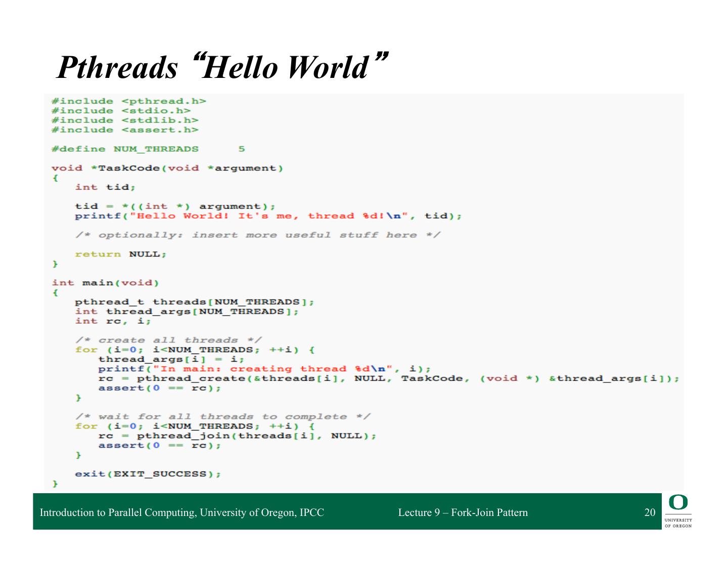Click the exit(EXIT_SUCCESS) statement
The width and height of the screenshot is (728, 563).
tap(148, 474)
